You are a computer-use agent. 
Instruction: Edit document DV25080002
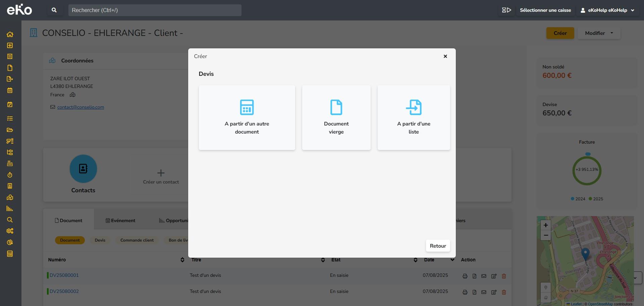(x=494, y=292)
